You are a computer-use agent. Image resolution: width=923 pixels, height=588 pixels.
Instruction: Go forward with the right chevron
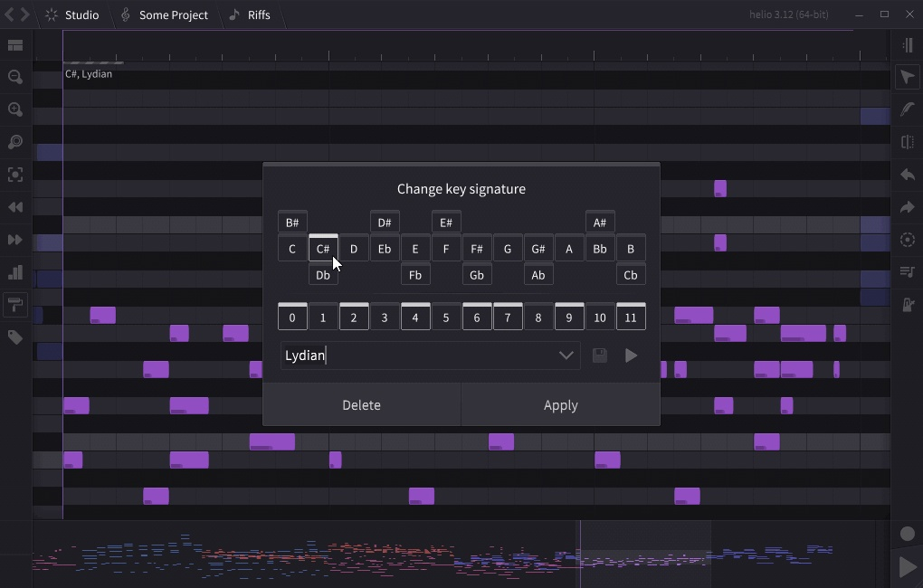click(x=24, y=14)
